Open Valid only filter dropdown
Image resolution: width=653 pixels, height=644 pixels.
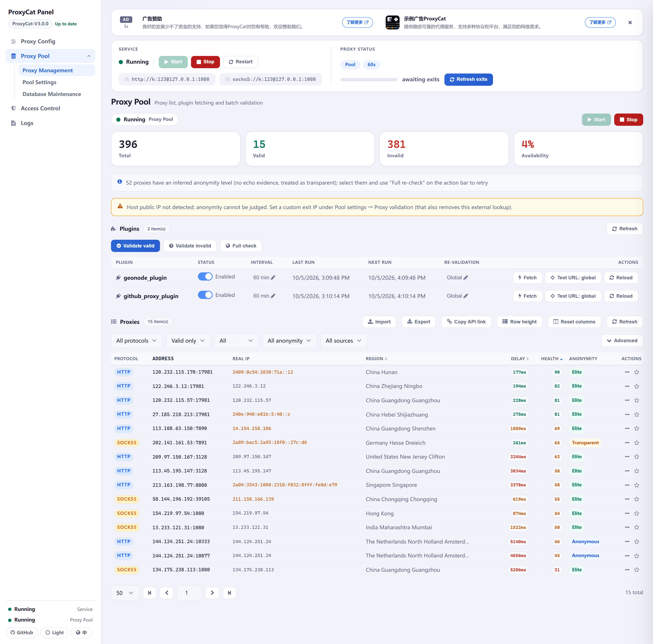(188, 341)
